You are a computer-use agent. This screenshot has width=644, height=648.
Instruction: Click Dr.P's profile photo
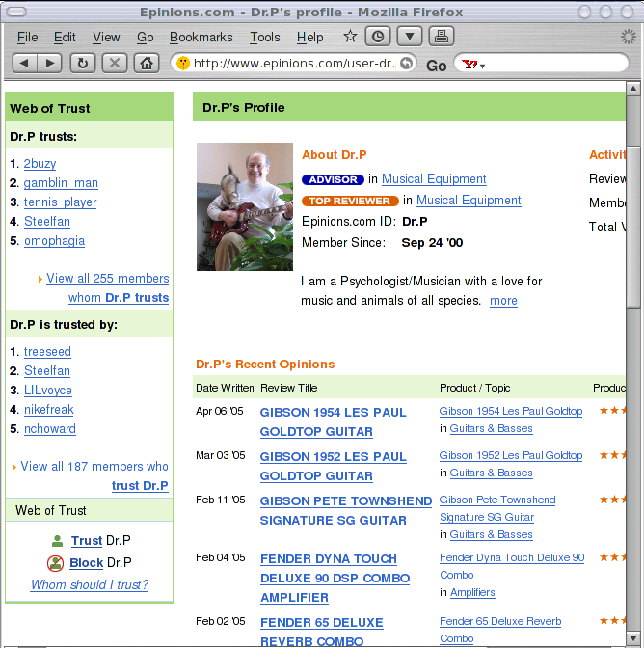click(x=245, y=206)
